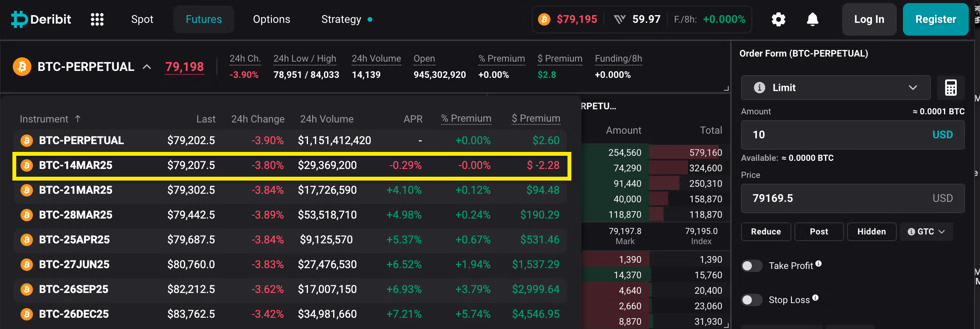
Task: Click the Log In button
Action: (869, 19)
